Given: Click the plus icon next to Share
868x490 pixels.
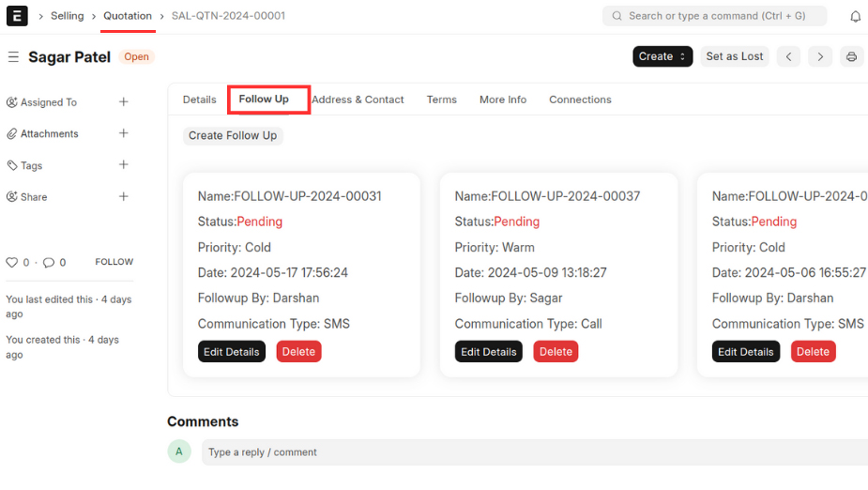Looking at the screenshot, I should (123, 197).
